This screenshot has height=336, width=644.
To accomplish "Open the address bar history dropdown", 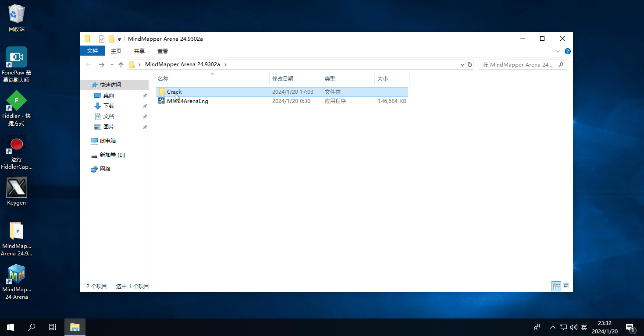I will (x=462, y=64).
